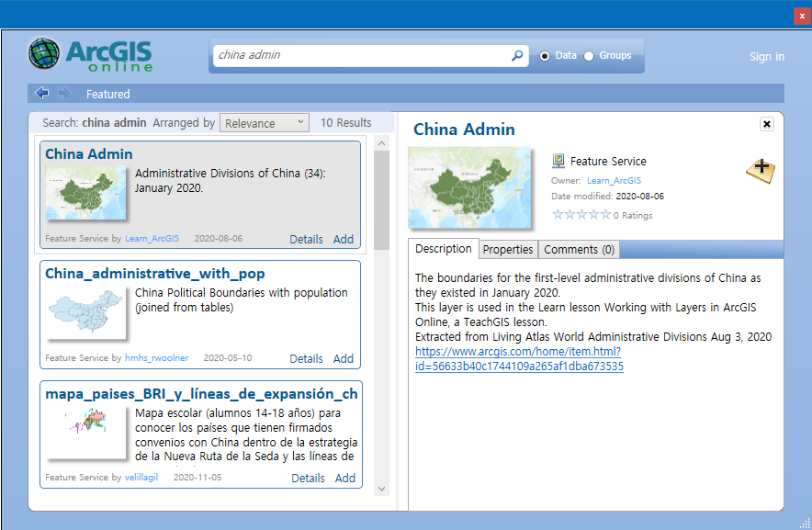Click 'Date modified: 2020-08-06' text
812x530 pixels.
[x=607, y=196]
